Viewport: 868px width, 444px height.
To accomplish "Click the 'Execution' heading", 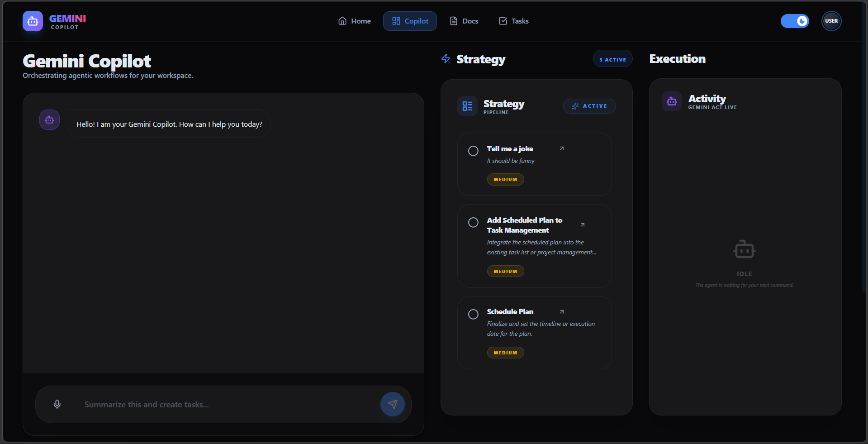I will pos(677,59).
